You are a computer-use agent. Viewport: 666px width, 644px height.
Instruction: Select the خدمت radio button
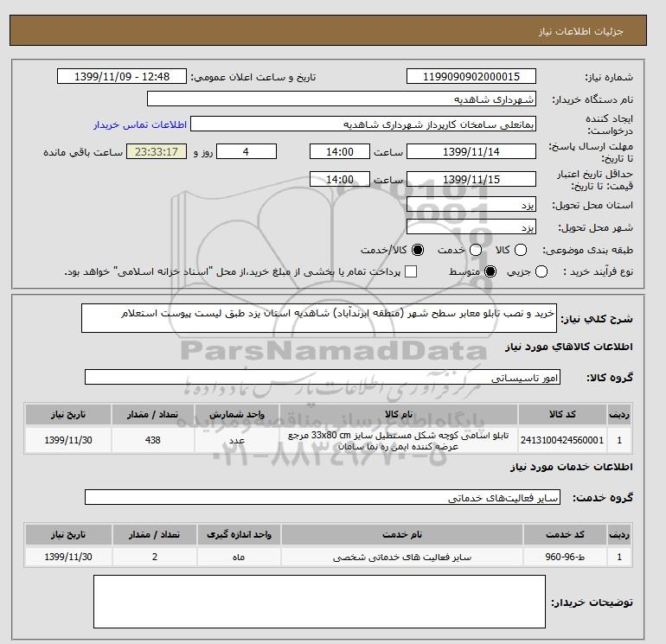coord(476,250)
